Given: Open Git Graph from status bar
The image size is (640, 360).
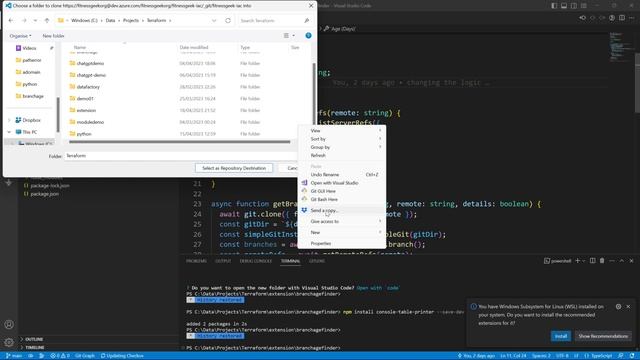Looking at the screenshot, I should (84, 356).
